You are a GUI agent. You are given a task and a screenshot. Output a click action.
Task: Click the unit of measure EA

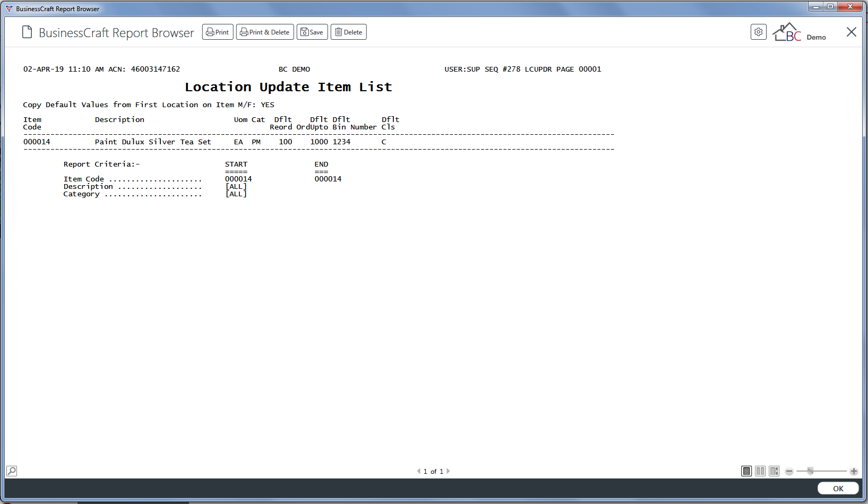point(238,142)
